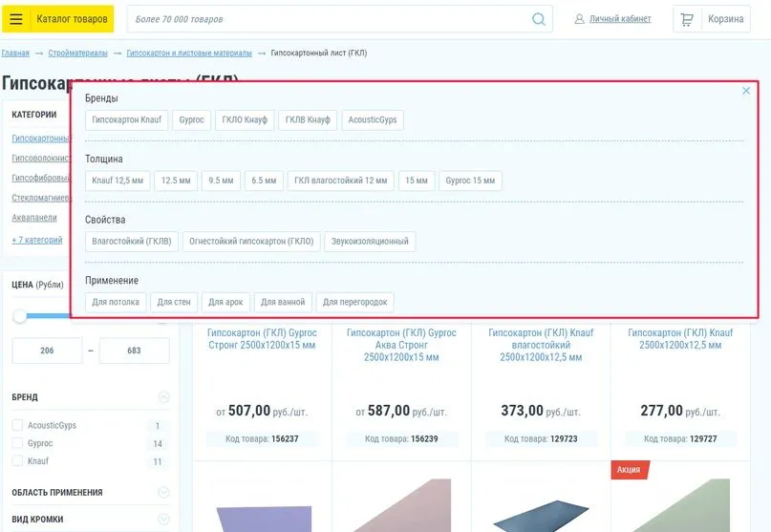771x532 pixels.
Task: Expand + 7 категорий link
Action: point(37,240)
